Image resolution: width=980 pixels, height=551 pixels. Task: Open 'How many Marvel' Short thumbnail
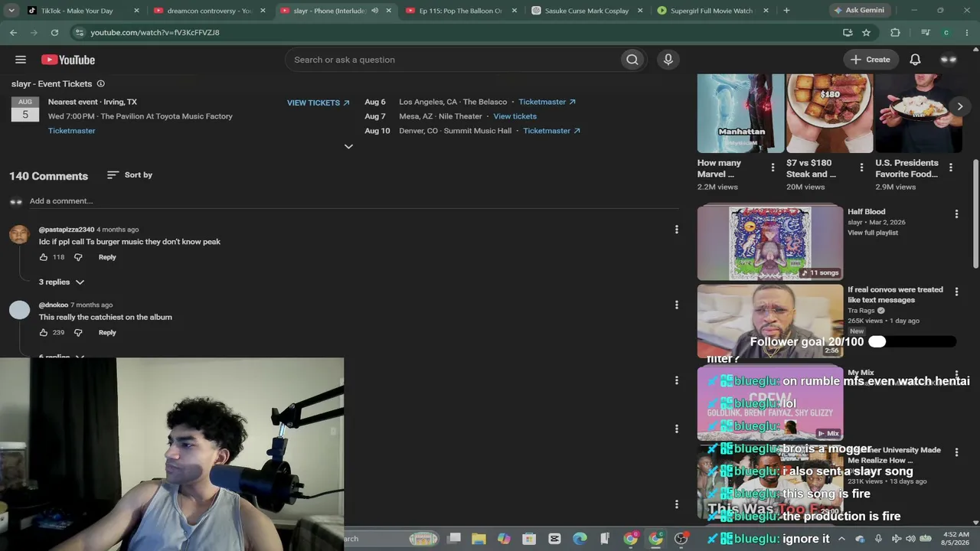point(740,113)
